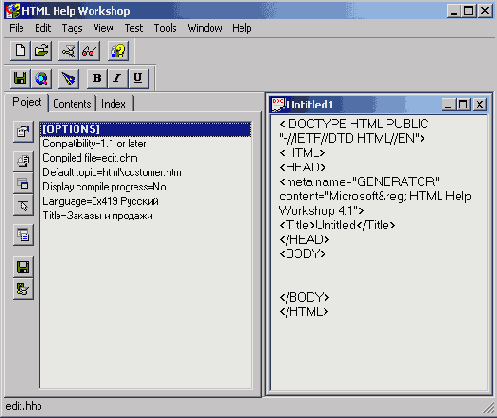Open the Tools menu

coord(165,28)
